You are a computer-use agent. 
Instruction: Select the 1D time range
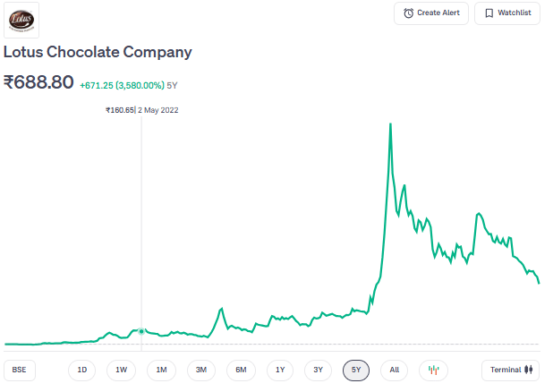point(82,370)
